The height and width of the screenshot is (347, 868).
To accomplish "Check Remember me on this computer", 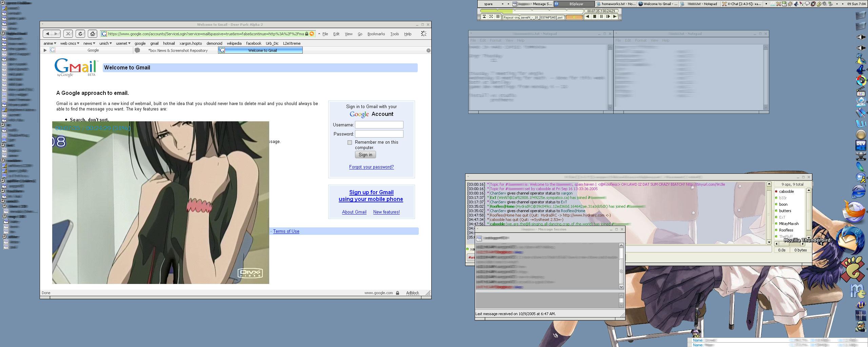I will click(350, 143).
